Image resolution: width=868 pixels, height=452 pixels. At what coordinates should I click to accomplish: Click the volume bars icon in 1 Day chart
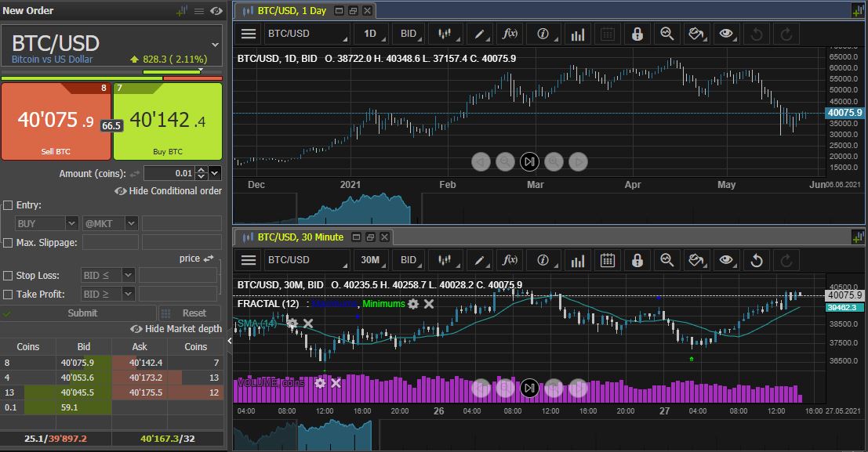pos(577,34)
